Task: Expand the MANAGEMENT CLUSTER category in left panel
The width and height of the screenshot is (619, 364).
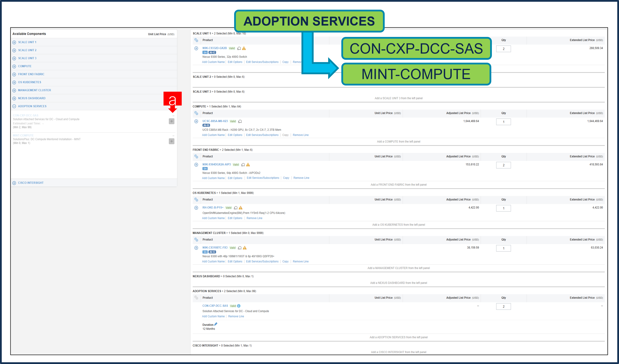Action: pos(14,90)
